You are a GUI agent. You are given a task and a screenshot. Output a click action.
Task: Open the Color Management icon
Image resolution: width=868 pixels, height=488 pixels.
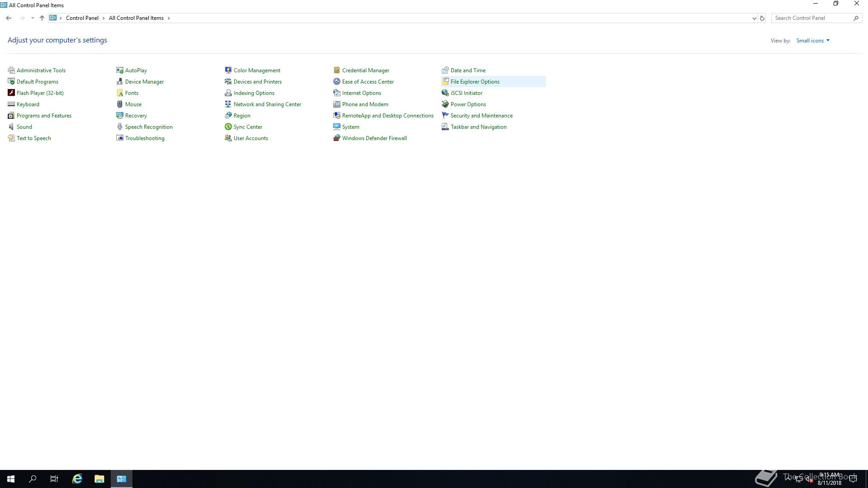[x=228, y=70]
